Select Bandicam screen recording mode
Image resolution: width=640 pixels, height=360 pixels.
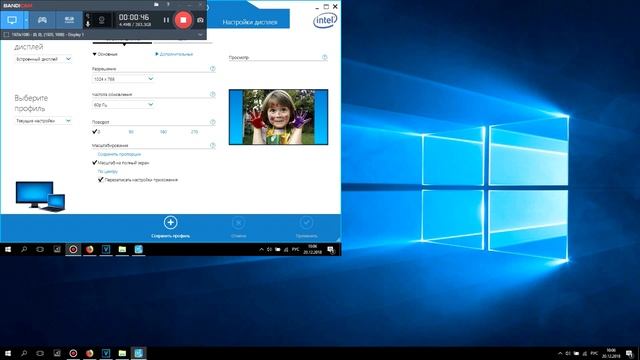click(x=12, y=20)
